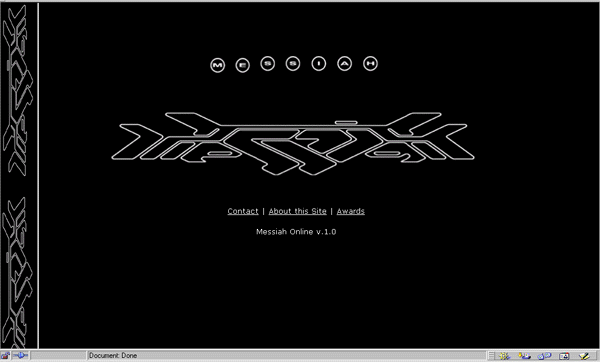The image size is (600, 362).
Task: Click the Document: Done status text
Action: point(113,355)
